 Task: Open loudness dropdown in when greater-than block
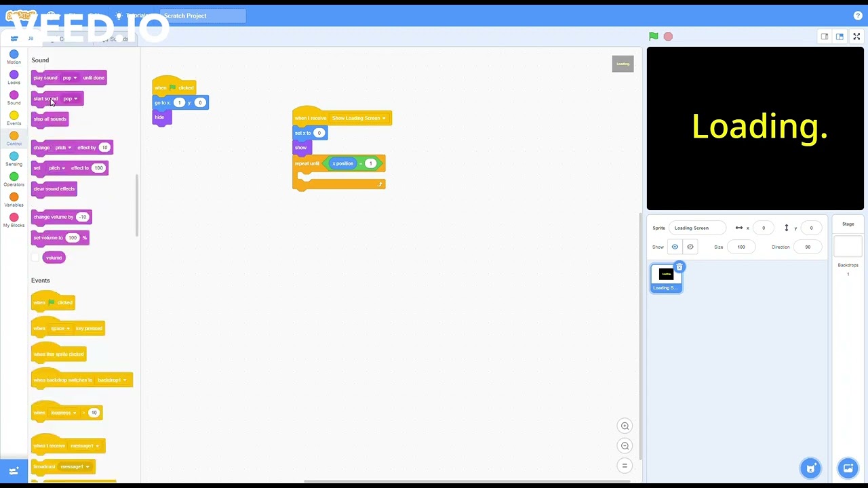coord(64,413)
